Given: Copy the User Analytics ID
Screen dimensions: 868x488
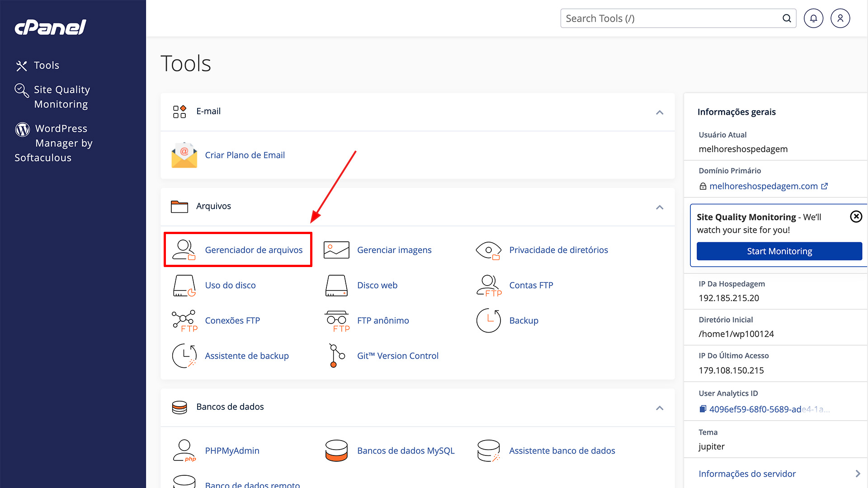Looking at the screenshot, I should [703, 409].
